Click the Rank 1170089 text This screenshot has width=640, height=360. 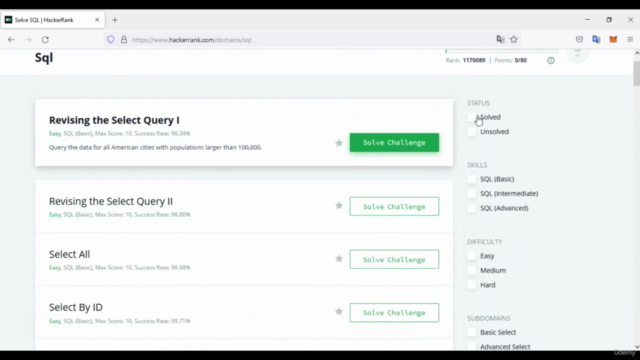465,60
